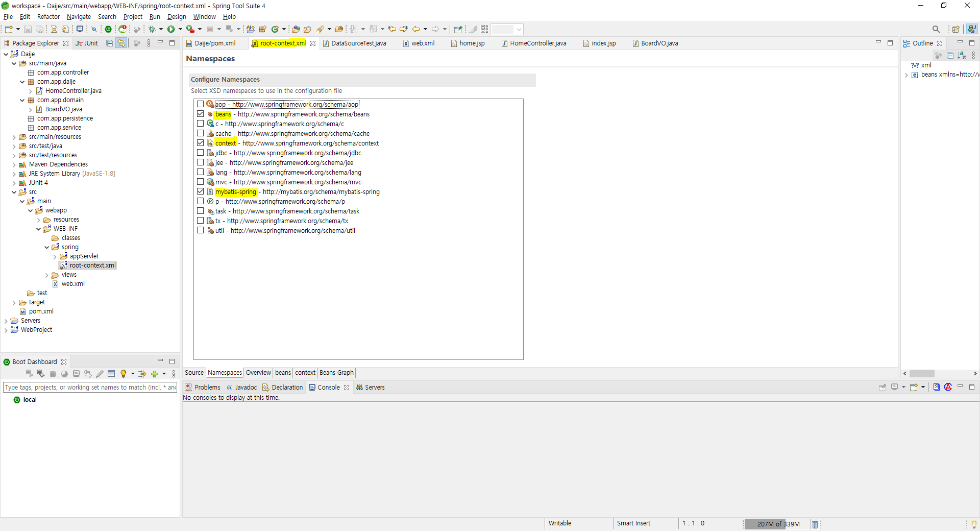Check the util namespace checkbox

click(201, 230)
